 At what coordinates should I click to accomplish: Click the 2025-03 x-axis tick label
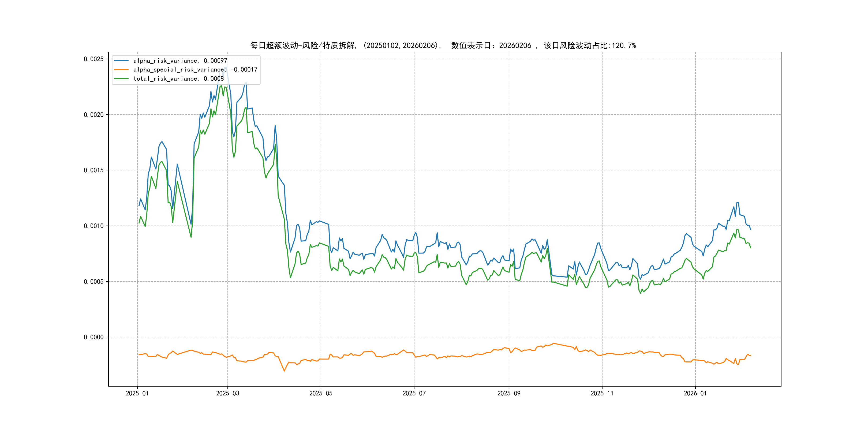[x=227, y=393]
